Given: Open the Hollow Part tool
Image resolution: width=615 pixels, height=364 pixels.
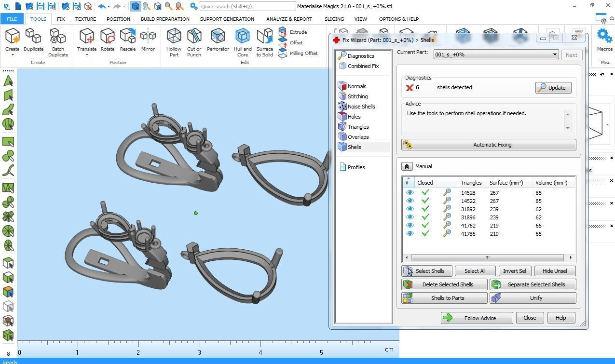Looking at the screenshot, I should tap(174, 42).
